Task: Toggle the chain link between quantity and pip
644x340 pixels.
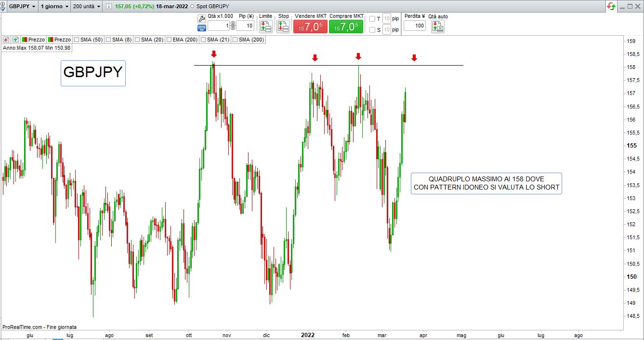Action: [x=233, y=26]
